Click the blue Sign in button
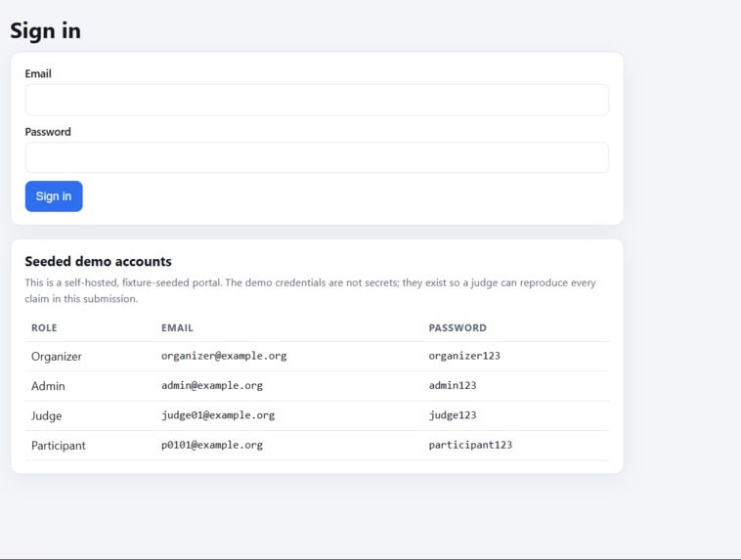The width and height of the screenshot is (741, 560). point(54,196)
